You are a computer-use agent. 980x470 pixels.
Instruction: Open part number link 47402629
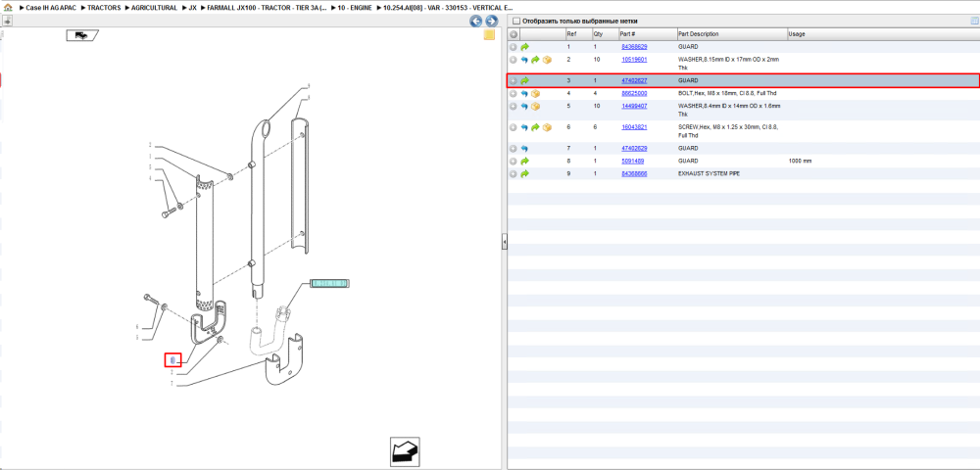click(x=634, y=149)
